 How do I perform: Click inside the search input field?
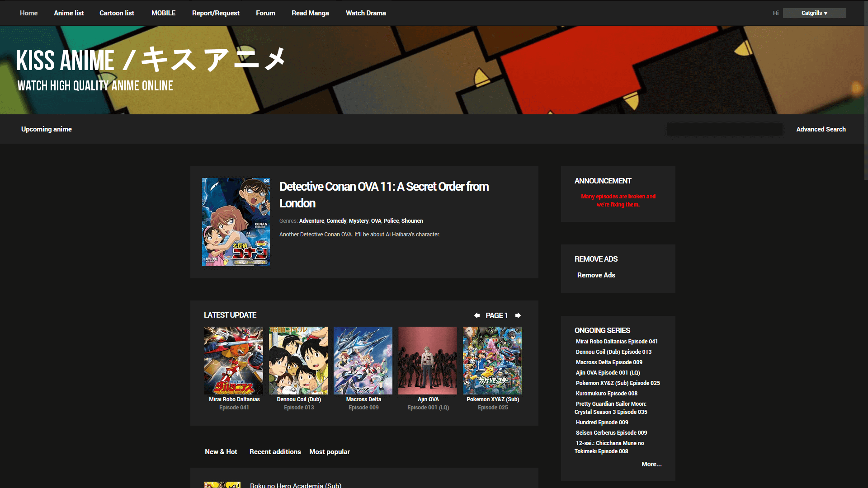pyautogui.click(x=724, y=129)
